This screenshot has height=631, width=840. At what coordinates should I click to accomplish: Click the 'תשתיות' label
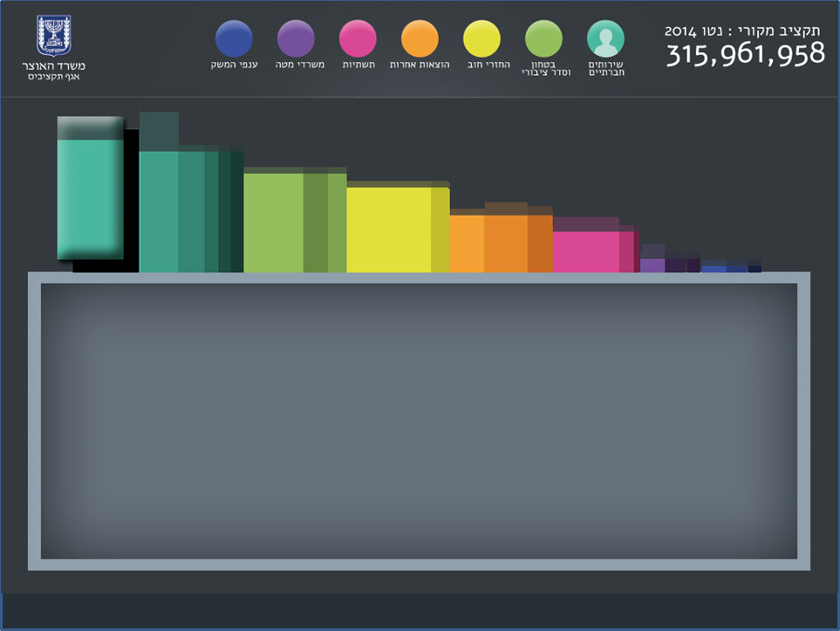click(359, 65)
